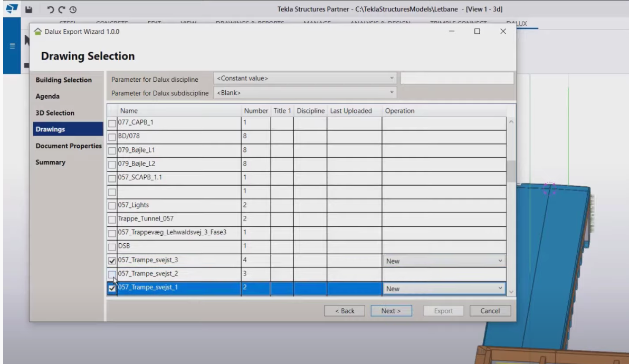Click the Tekla Structures logo icon
The height and width of the screenshot is (364, 629).
[9, 9]
